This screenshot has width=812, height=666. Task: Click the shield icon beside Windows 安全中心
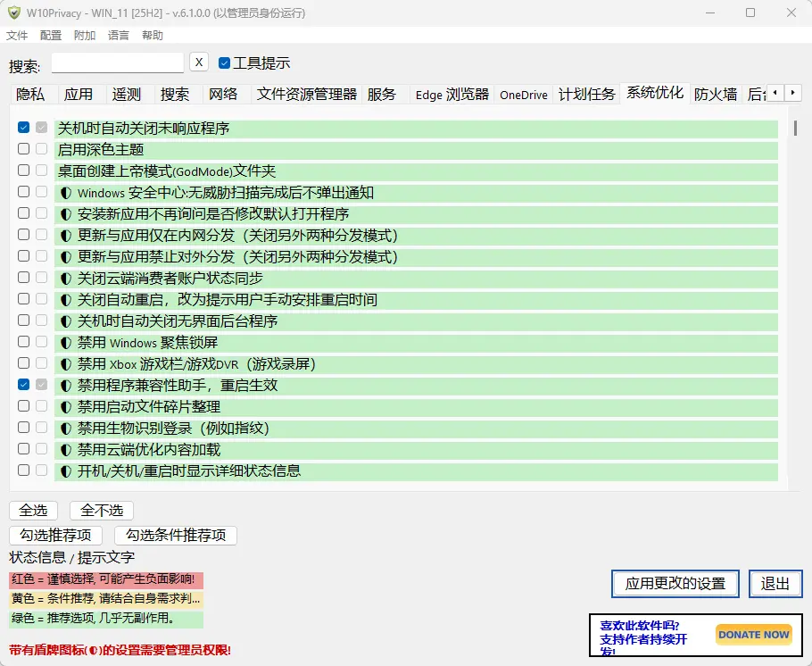(x=66, y=193)
